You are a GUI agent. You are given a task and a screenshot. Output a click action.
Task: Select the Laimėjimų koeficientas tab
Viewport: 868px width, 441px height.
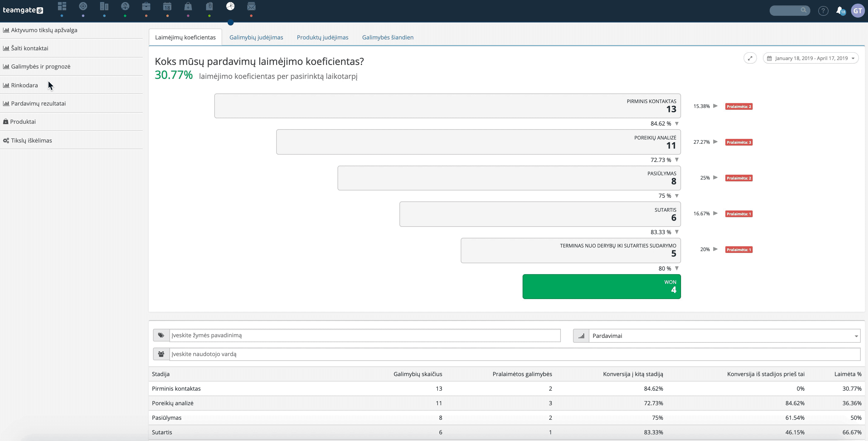pyautogui.click(x=185, y=37)
